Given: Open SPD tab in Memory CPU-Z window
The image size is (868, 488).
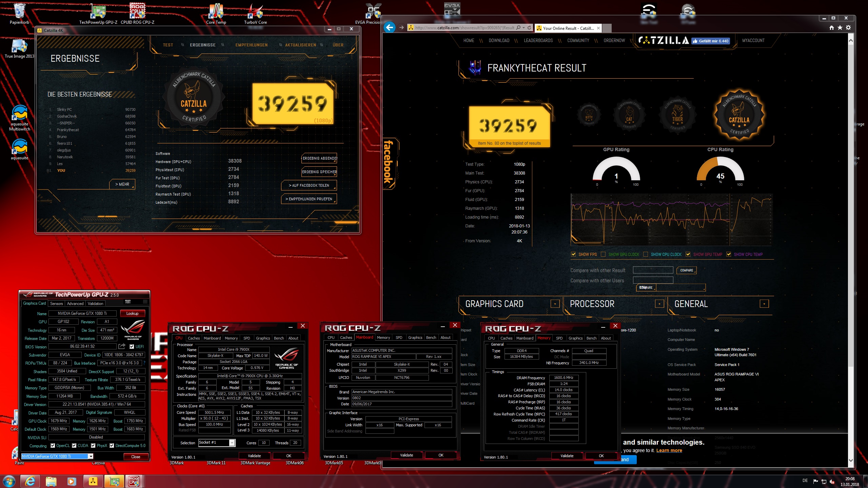Looking at the screenshot, I should tap(559, 338).
